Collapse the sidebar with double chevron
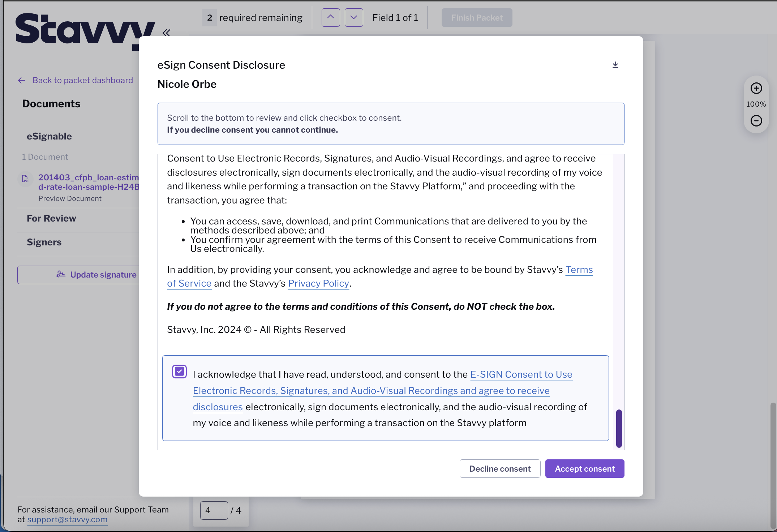777x532 pixels. coord(166,33)
